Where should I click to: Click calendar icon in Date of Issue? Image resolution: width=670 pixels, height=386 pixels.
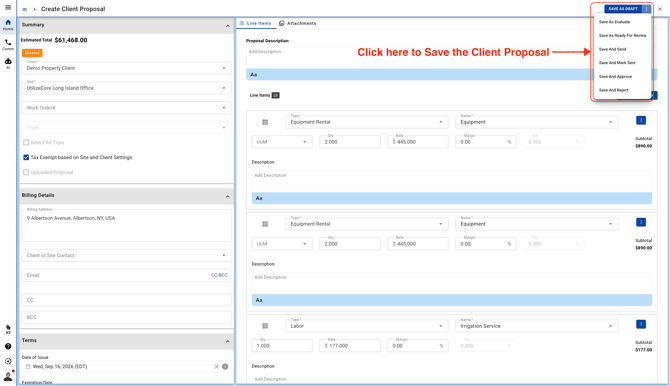pyautogui.click(x=28, y=367)
